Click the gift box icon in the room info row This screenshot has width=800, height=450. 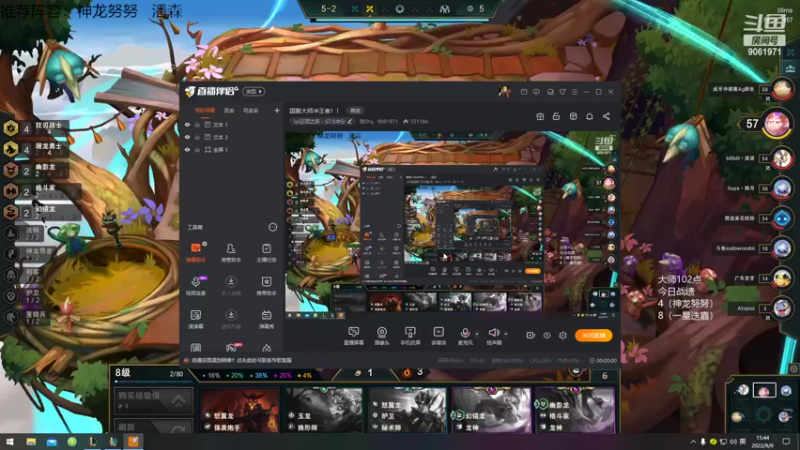[540, 116]
